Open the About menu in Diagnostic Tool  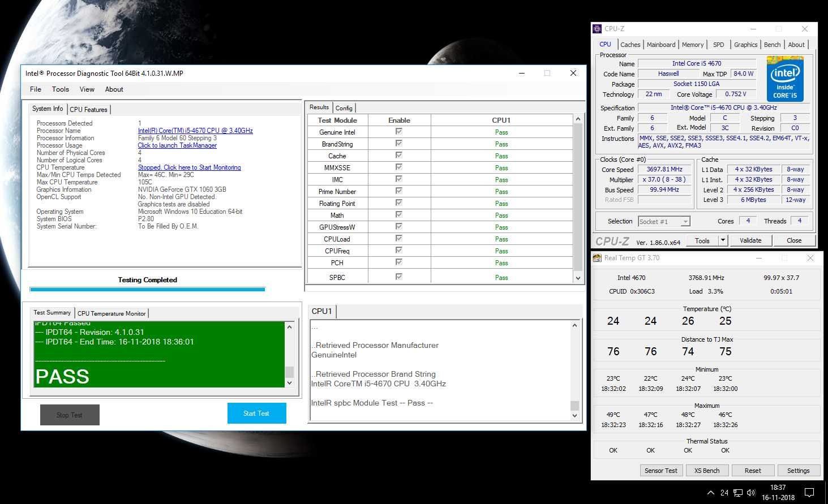[x=114, y=89]
